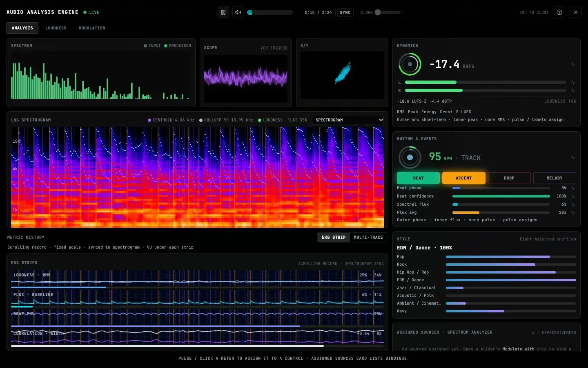Click the pulse icon on the Spectral flux row
Viewport: 588px width, 368px height.
(573, 204)
